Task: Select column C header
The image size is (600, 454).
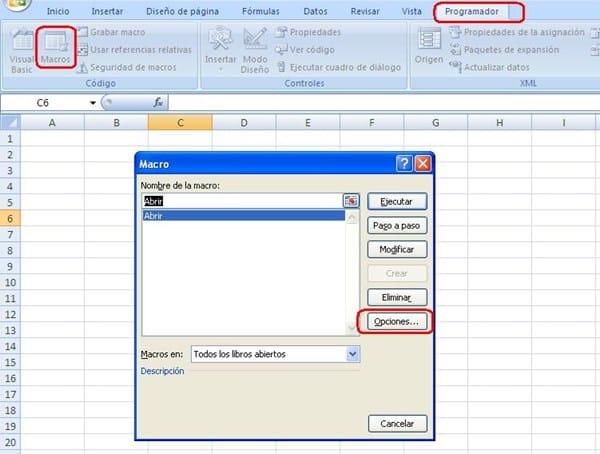Action: point(180,123)
